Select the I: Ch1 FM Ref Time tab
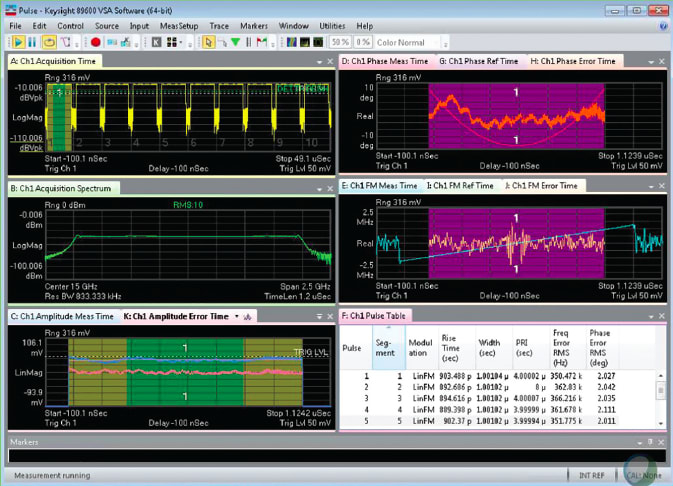This screenshot has width=673, height=486. [x=460, y=185]
